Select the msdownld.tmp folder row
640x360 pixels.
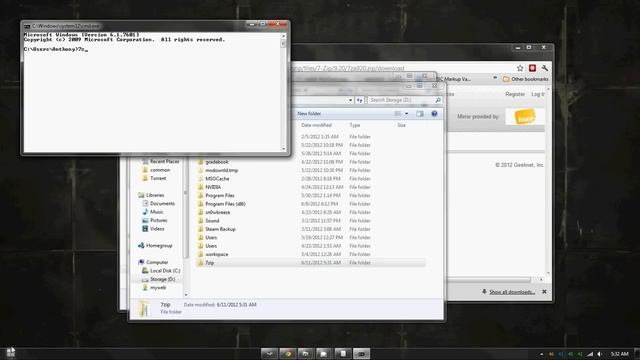coord(310,171)
